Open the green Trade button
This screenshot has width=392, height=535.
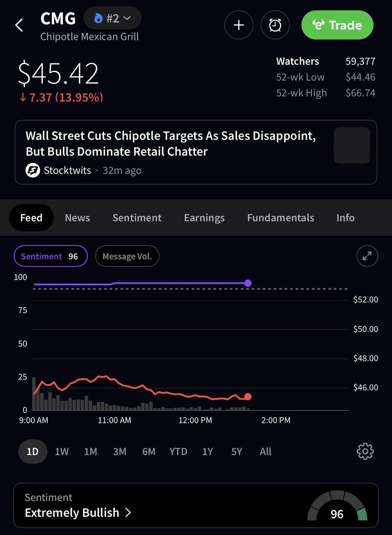(337, 25)
